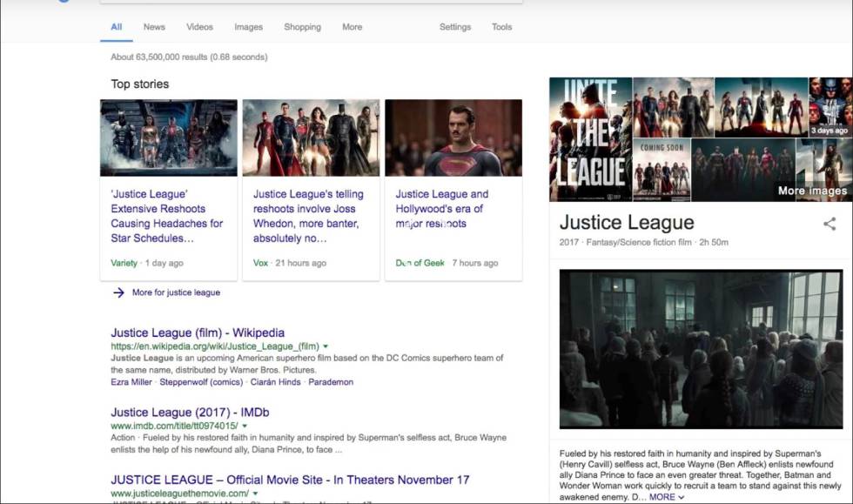Follow the Ezra Miller sitelink
853x504 pixels.
click(x=131, y=382)
